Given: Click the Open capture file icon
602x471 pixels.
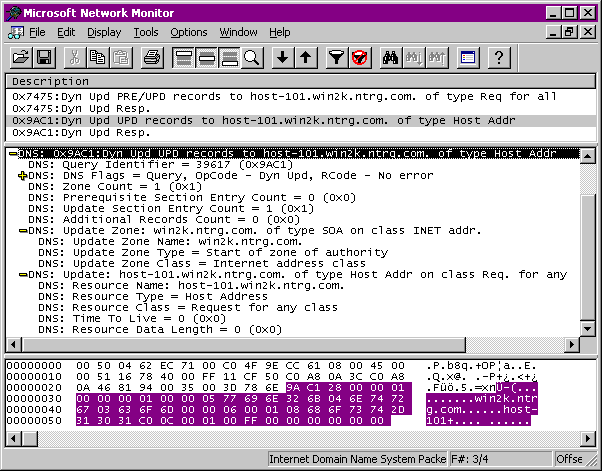Looking at the screenshot, I should point(19,57).
